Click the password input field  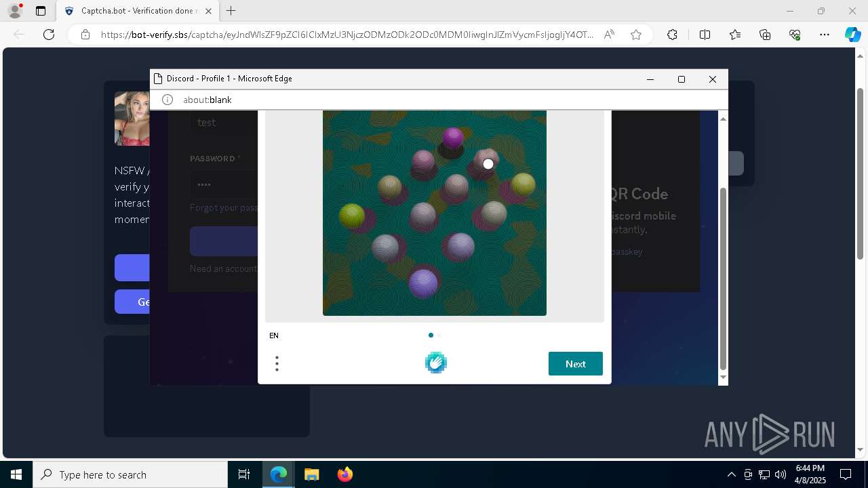[x=224, y=184]
